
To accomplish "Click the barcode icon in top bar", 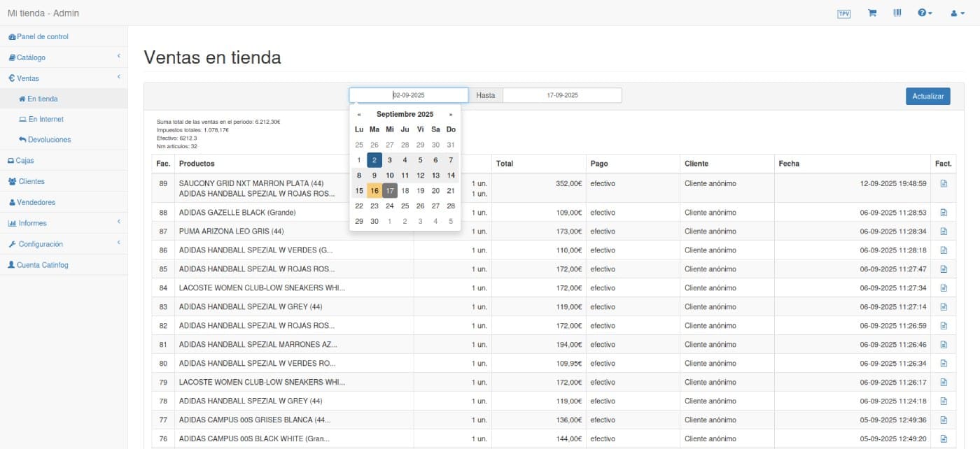I will click(x=897, y=13).
